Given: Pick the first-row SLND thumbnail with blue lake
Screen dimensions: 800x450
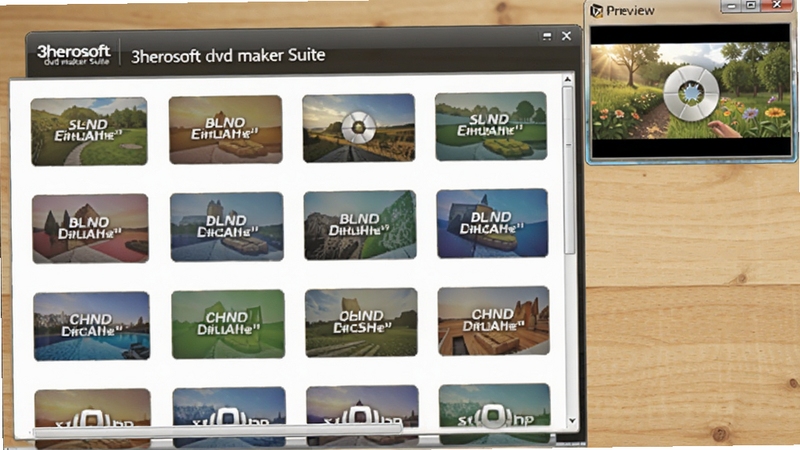Looking at the screenshot, I should click(x=491, y=126).
